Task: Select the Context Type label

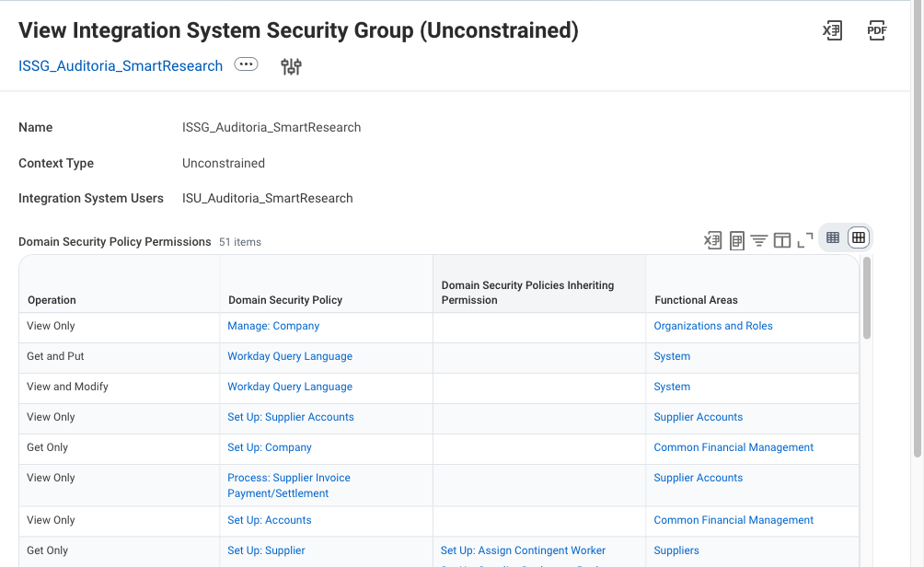Action: (x=56, y=163)
